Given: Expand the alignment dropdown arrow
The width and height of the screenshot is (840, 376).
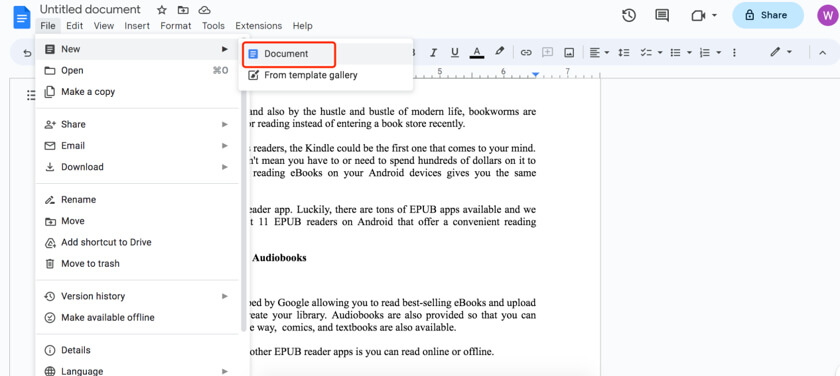Looking at the screenshot, I should pos(607,52).
